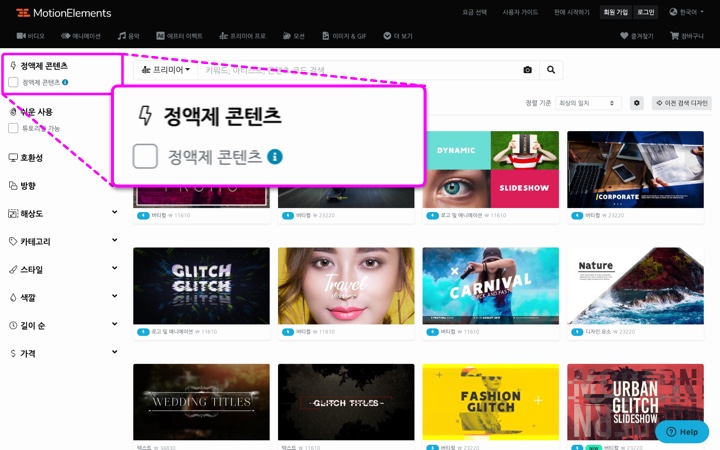Click the 호환성 monitor icon
The image size is (720, 450).
point(13,158)
